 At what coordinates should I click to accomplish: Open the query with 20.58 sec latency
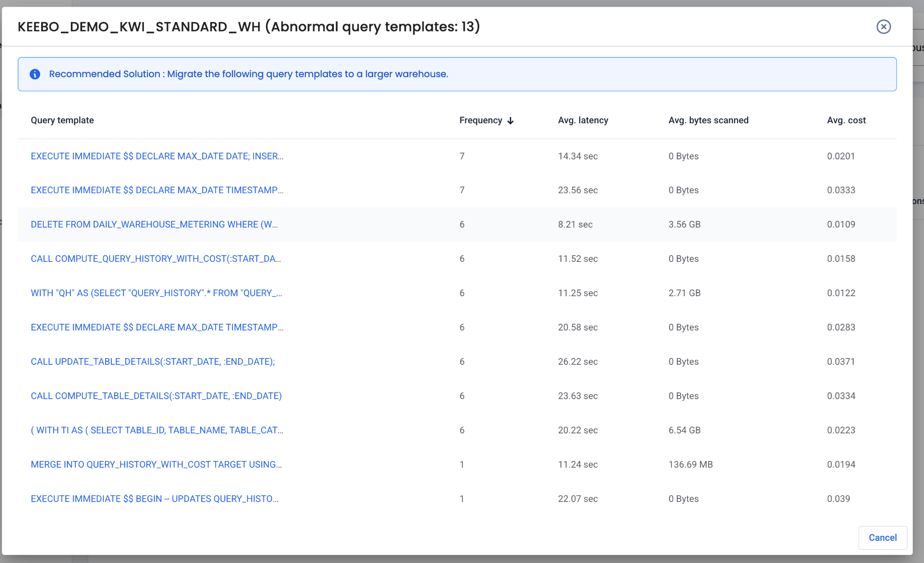[x=157, y=327]
